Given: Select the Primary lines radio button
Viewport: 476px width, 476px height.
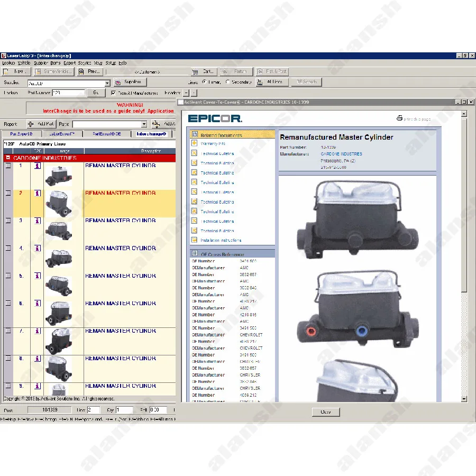Looking at the screenshot, I should pyautogui.click(x=204, y=81).
